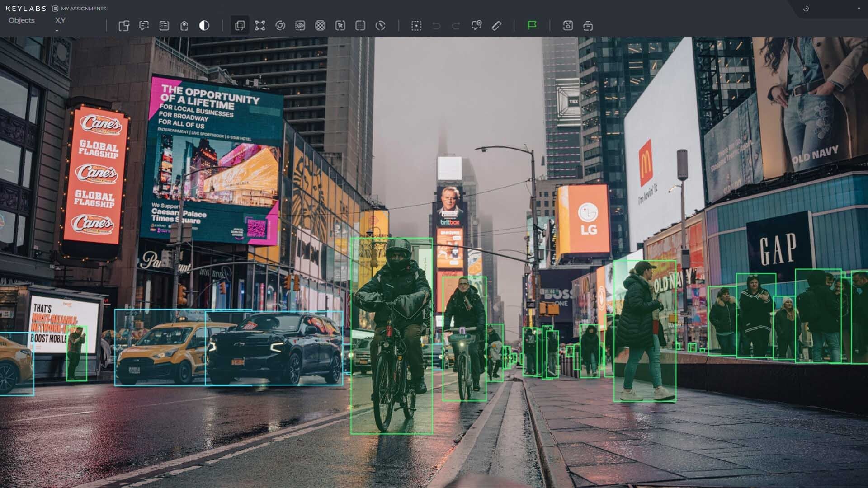Redo the last action
The width and height of the screenshot is (868, 488).
click(456, 26)
